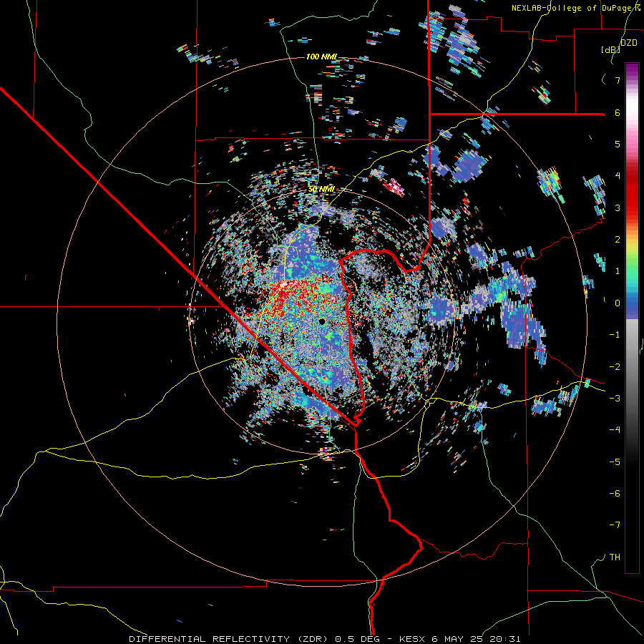Click 'DIFFERENTIAL REFLECTIVITY (ZDR)' caption text
The width and height of the screenshot is (644, 644).
230,639
